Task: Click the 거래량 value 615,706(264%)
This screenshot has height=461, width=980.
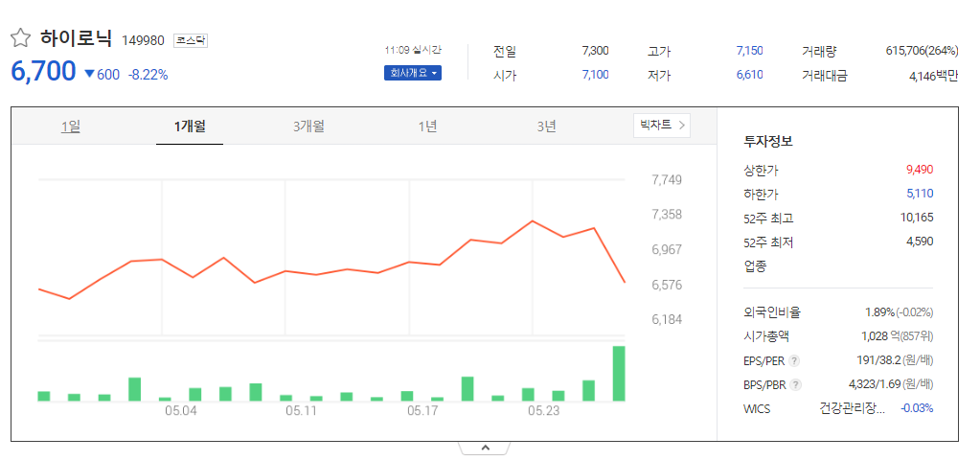Action: 922,52
